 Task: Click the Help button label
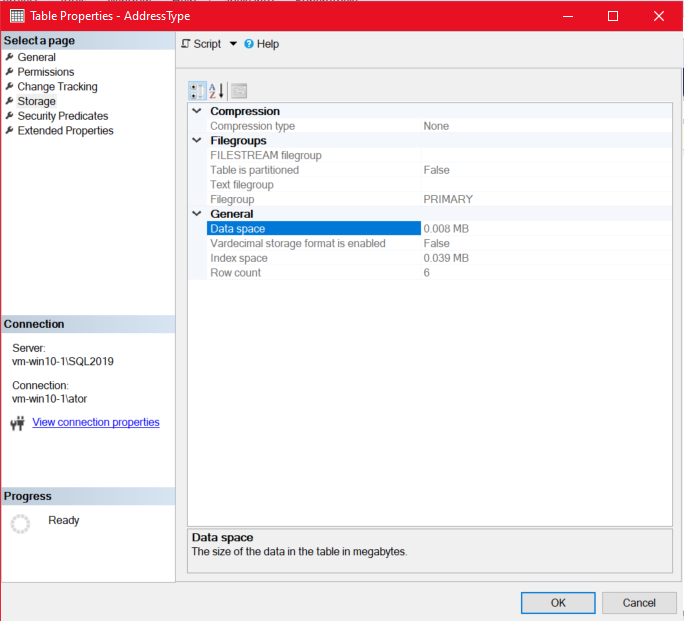pos(268,44)
